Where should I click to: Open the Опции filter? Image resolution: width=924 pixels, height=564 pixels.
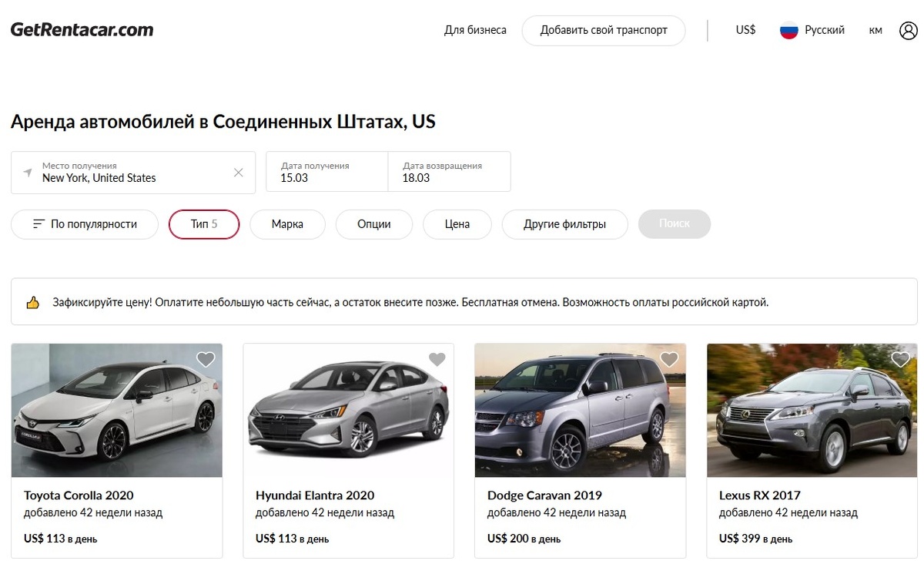tap(374, 224)
